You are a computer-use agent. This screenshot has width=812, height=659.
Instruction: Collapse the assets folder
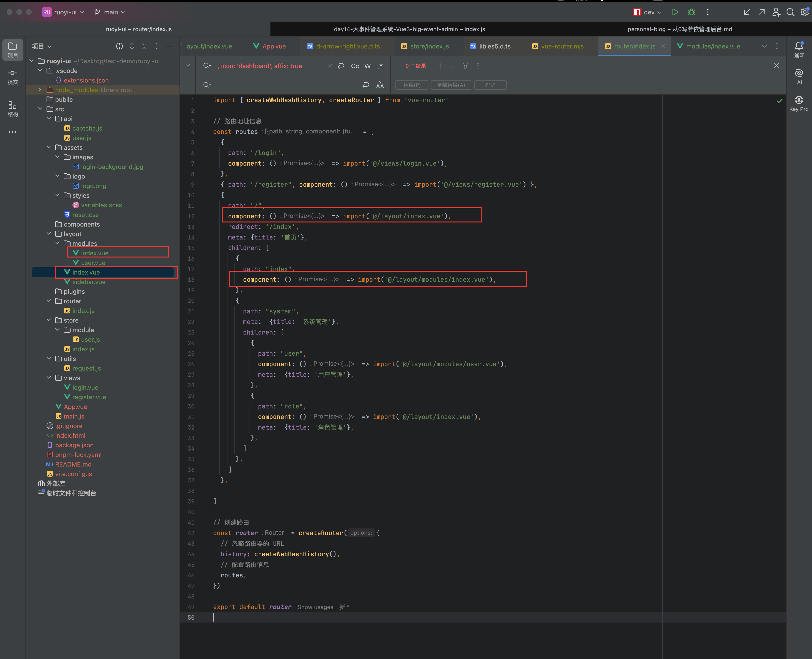tap(49, 147)
